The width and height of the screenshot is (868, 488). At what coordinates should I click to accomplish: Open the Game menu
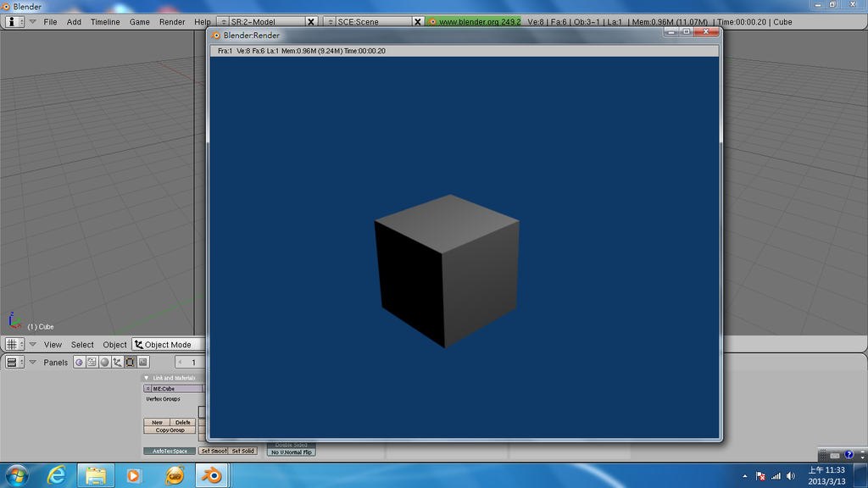[140, 22]
